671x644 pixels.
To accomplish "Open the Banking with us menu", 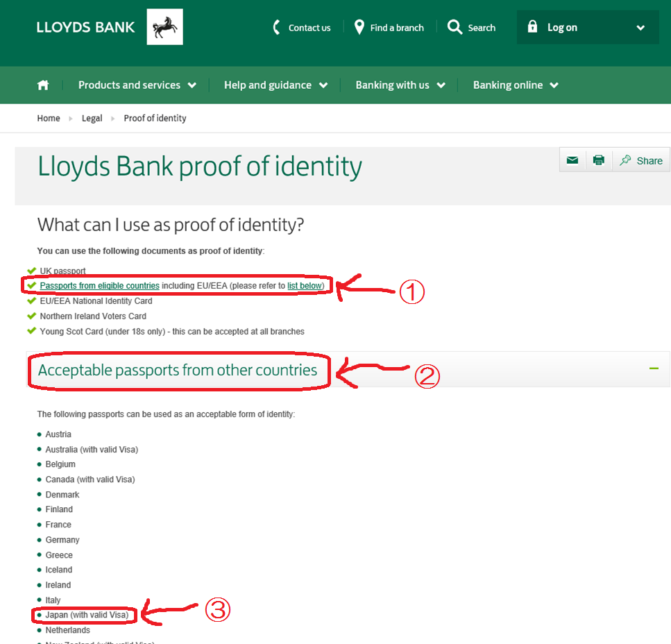I will click(x=400, y=85).
